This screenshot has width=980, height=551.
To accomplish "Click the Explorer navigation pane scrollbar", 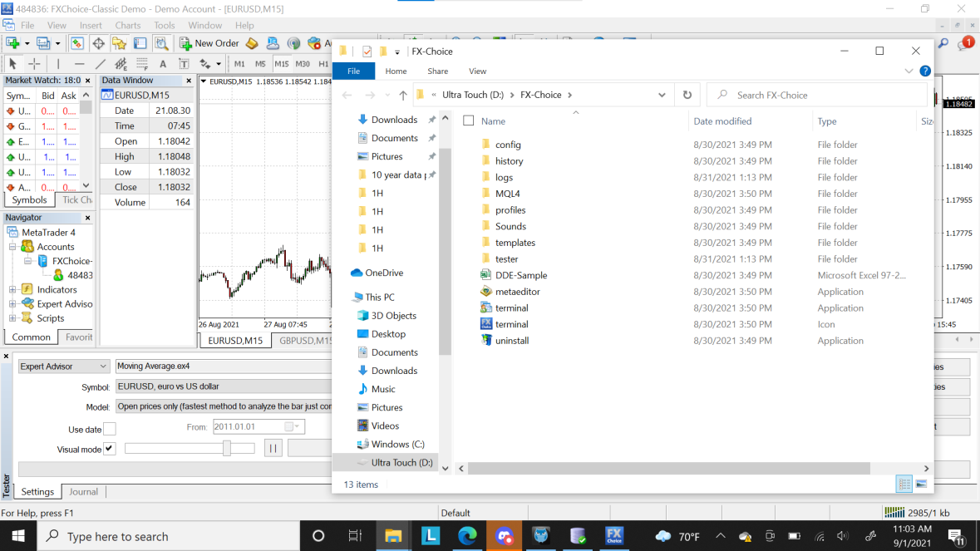I will (445, 251).
